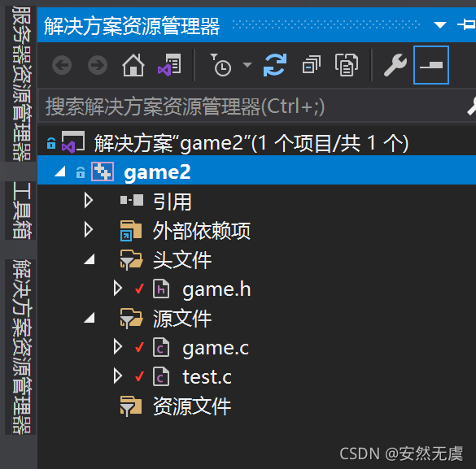Open the vertical 解决方案资源管理器 side tab

tap(20, 347)
